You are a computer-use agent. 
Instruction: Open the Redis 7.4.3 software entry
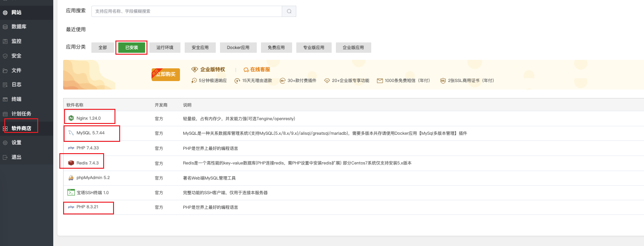(87, 163)
